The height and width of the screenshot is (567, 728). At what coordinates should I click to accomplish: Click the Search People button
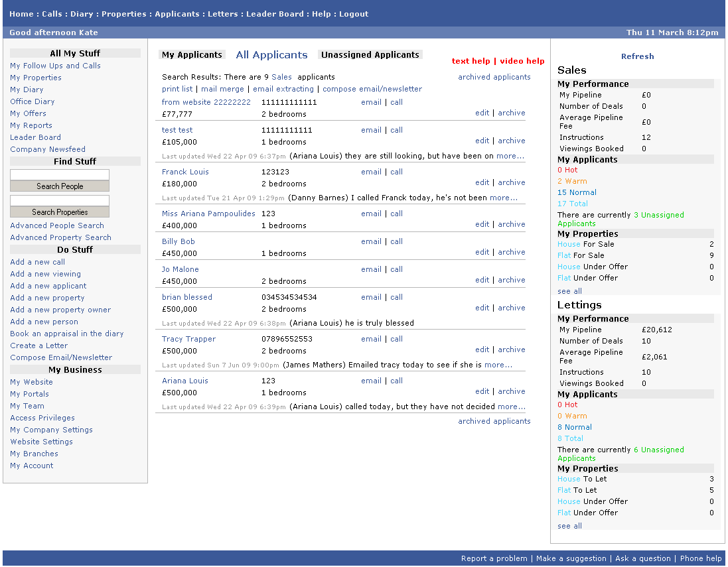point(60,186)
